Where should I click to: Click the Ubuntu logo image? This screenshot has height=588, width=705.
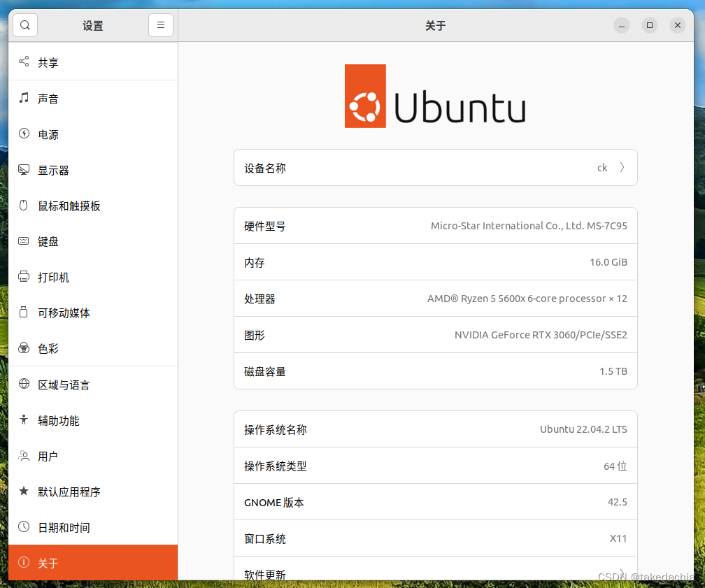(x=435, y=96)
